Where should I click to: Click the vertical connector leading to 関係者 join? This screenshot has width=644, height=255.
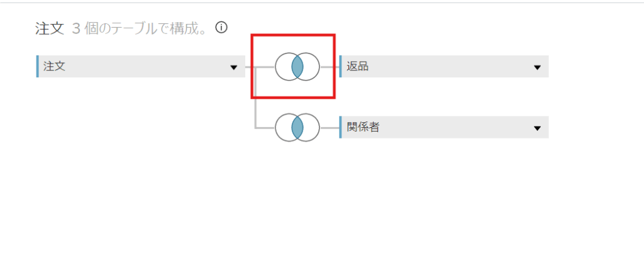(x=255, y=101)
